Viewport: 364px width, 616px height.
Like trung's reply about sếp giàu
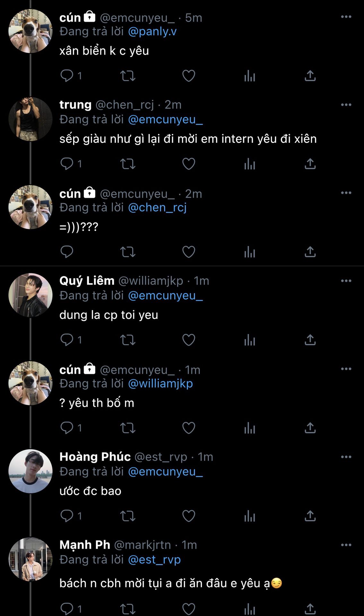[189, 164]
